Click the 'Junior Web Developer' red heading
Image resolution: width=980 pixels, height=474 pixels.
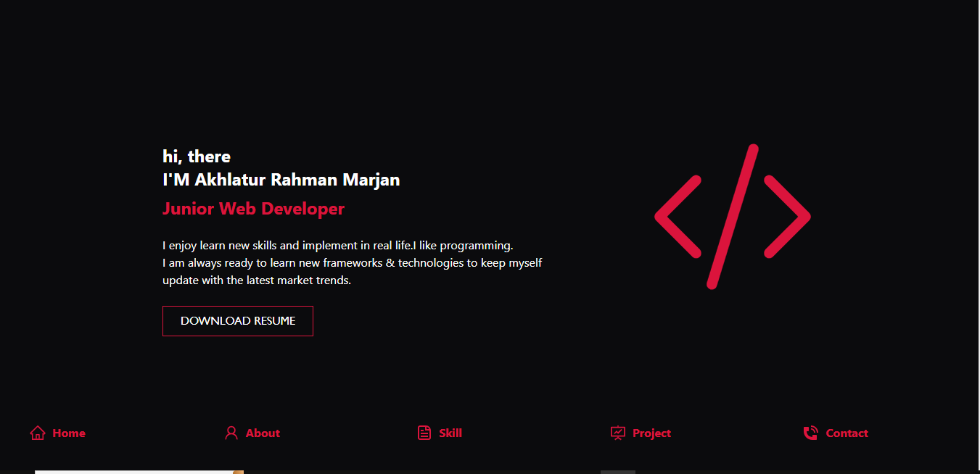click(x=253, y=209)
